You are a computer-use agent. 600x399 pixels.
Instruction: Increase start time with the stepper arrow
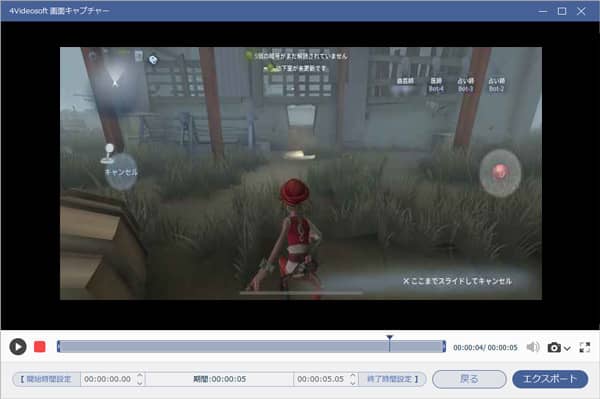140,376
